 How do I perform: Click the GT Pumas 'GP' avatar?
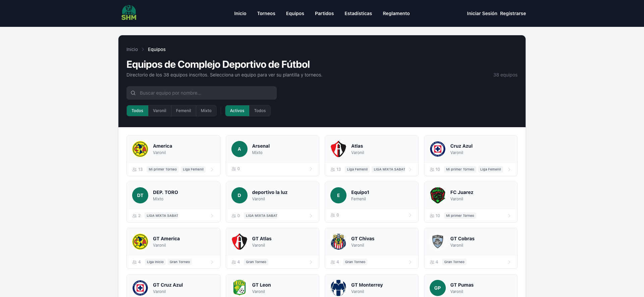pyautogui.click(x=438, y=288)
